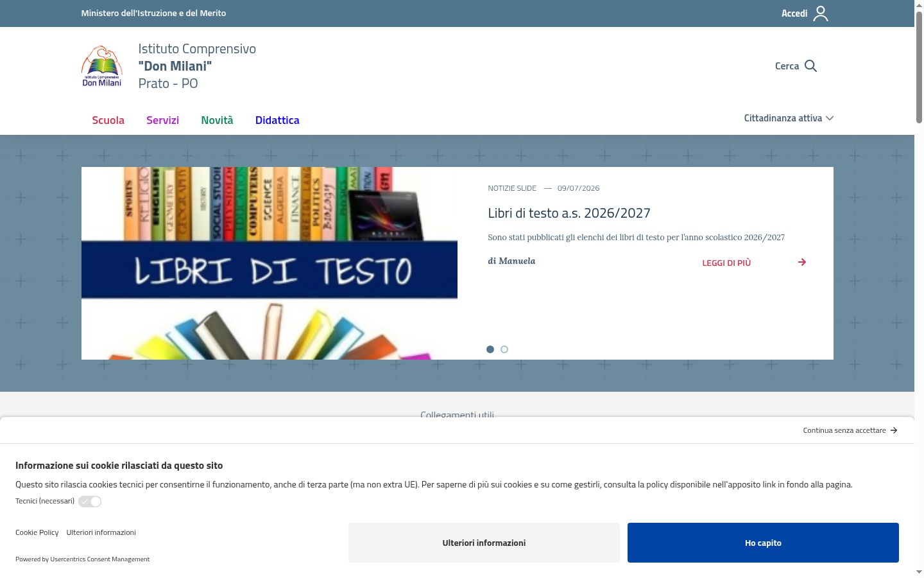Click the Don Milani school logo
The width and height of the screenshot is (924, 578).
click(x=102, y=66)
